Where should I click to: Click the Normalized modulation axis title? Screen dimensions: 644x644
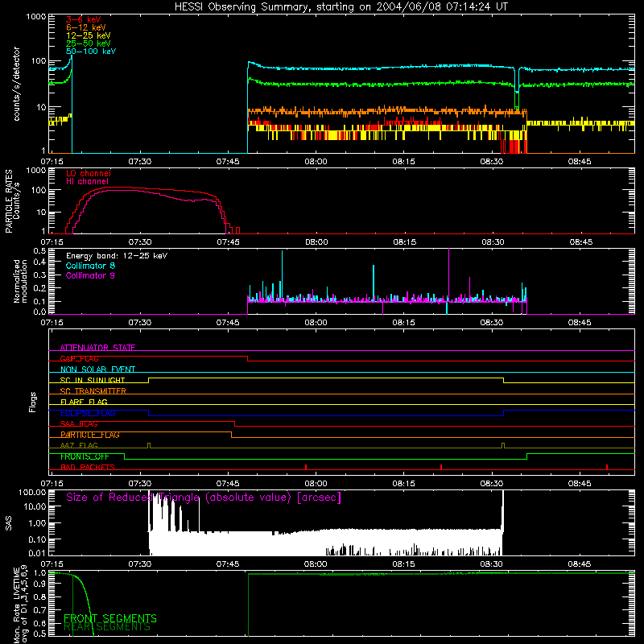point(20,281)
